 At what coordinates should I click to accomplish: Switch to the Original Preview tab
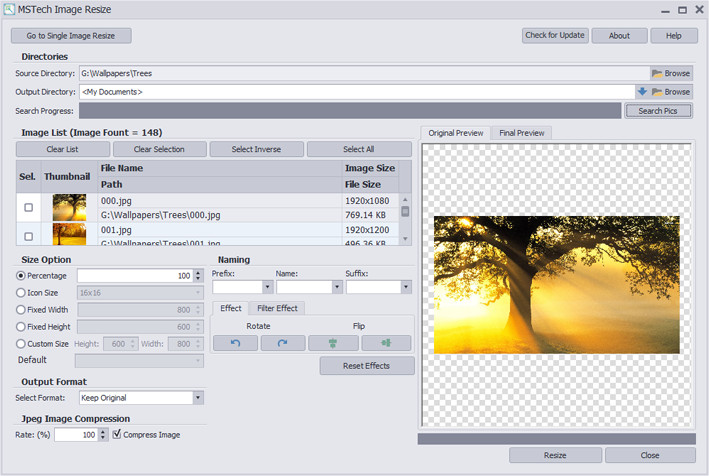456,133
